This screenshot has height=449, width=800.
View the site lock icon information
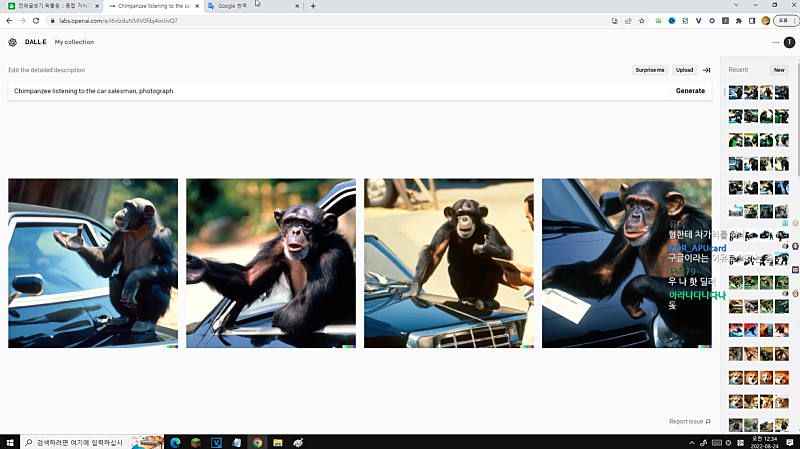(52, 21)
